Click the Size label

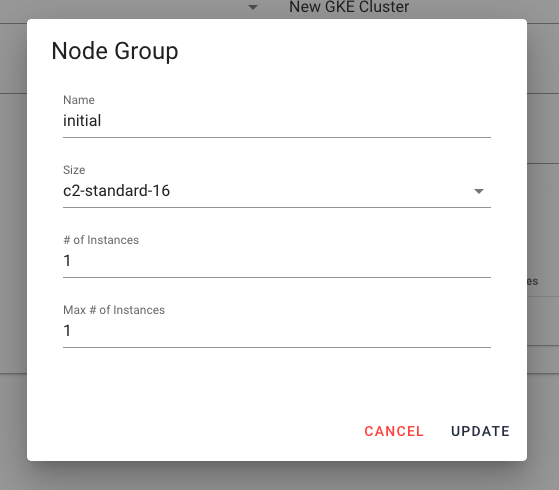tap(74, 170)
